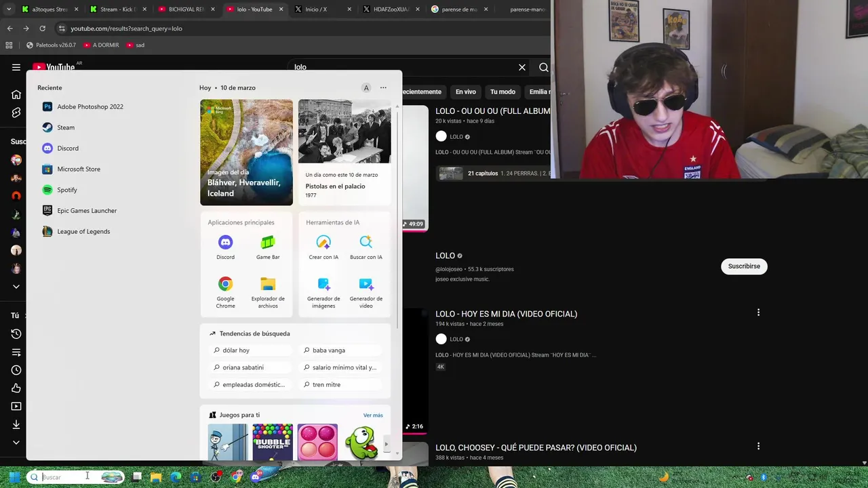Switch to HDAFZooXUA Chrome tab
The width and height of the screenshot is (868, 488).
coord(391,9)
